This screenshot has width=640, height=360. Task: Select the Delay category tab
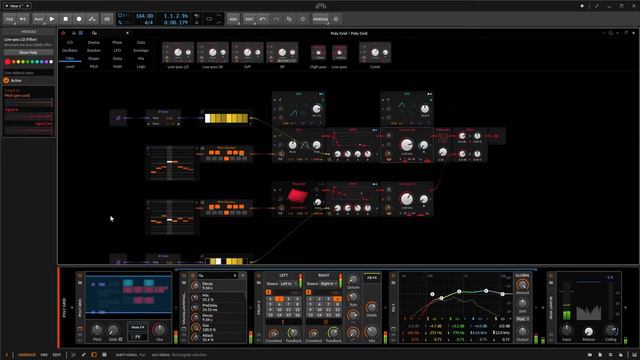point(117,58)
